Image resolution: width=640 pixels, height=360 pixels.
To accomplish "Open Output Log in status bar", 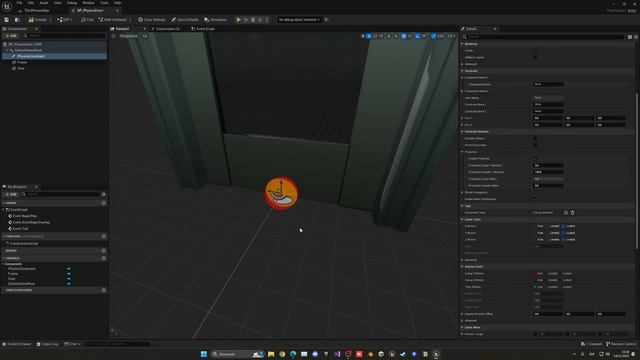I will click(48, 344).
